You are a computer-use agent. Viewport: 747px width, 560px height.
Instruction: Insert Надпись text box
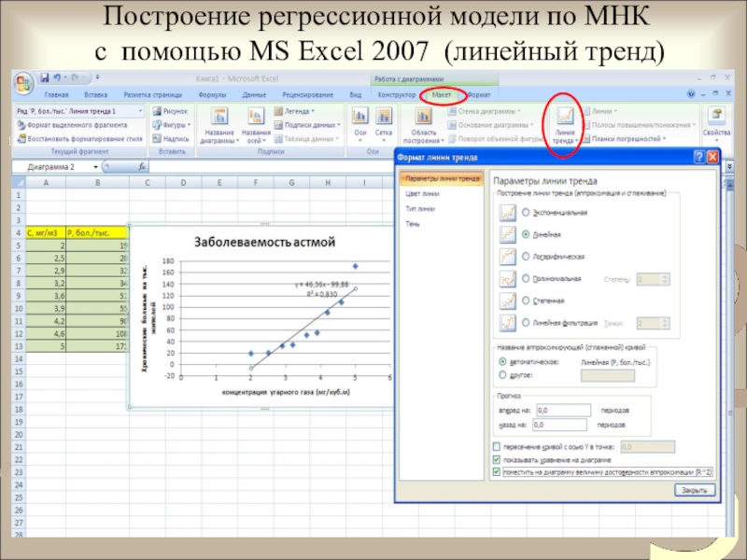171,139
